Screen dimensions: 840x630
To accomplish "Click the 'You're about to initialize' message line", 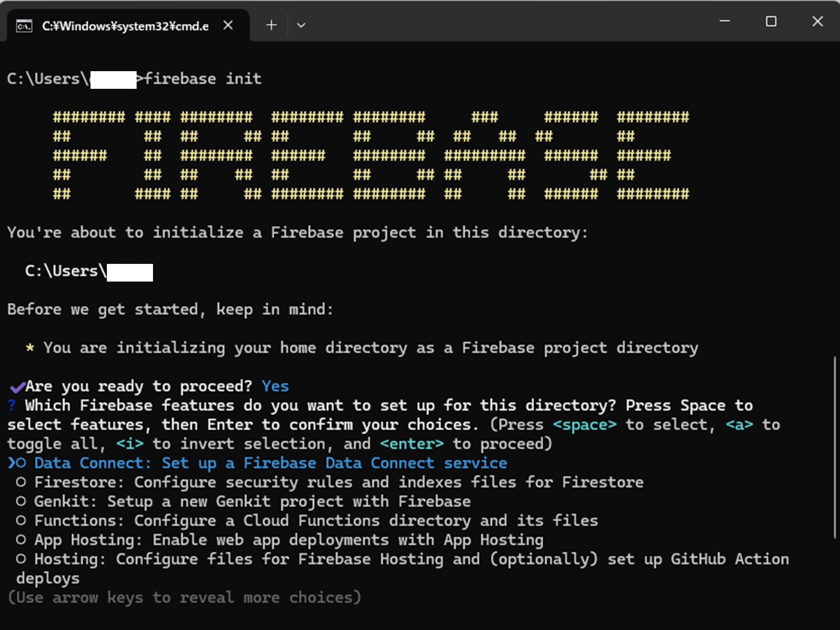I will pos(298,233).
